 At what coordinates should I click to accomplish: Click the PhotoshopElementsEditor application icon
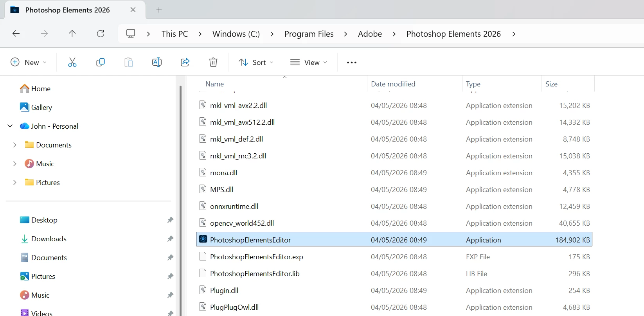coord(203,239)
